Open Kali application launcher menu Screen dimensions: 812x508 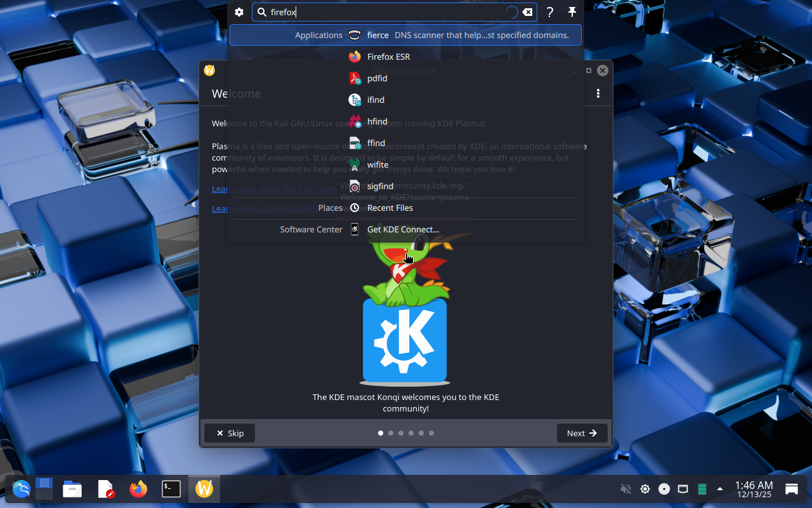pos(21,489)
